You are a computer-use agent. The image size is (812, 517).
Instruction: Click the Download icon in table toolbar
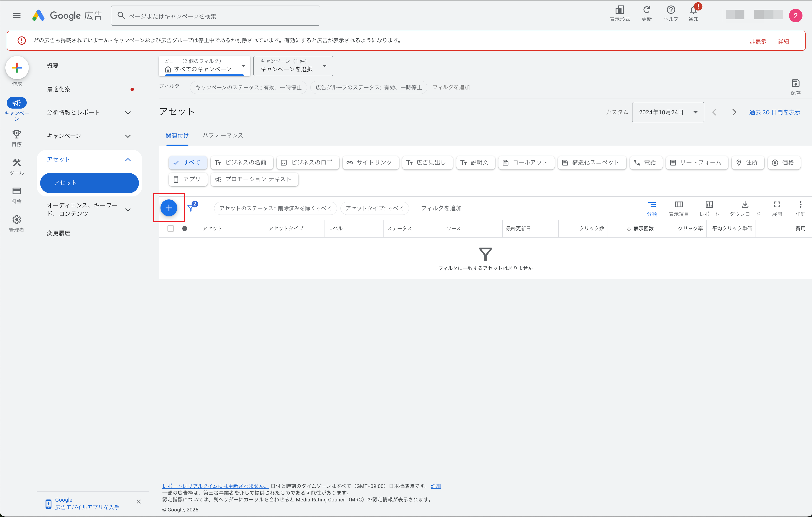pos(745,205)
